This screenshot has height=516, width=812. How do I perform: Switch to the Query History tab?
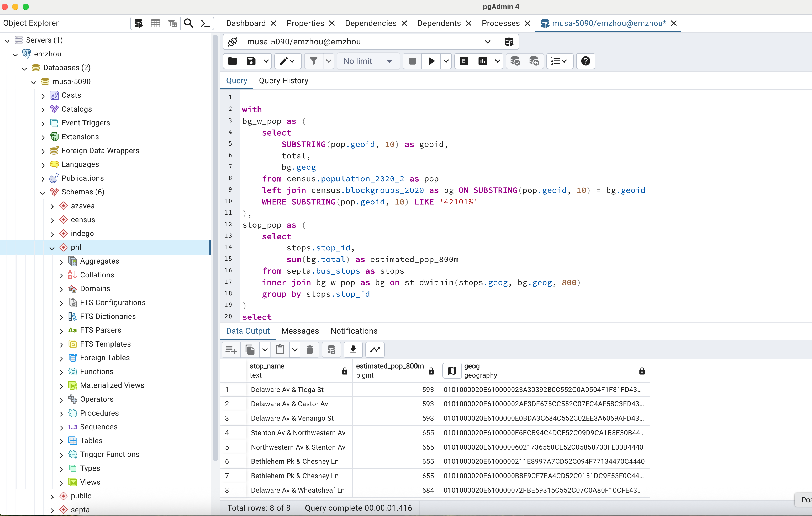(x=283, y=81)
